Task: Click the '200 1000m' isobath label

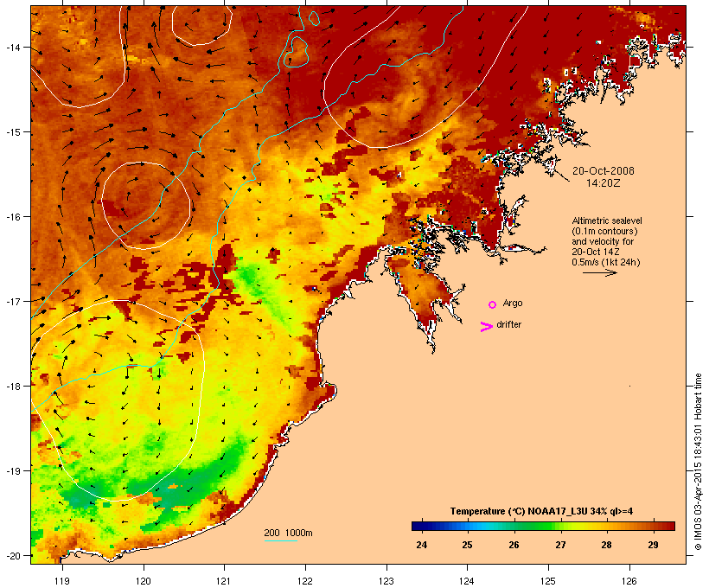Action: click(288, 533)
